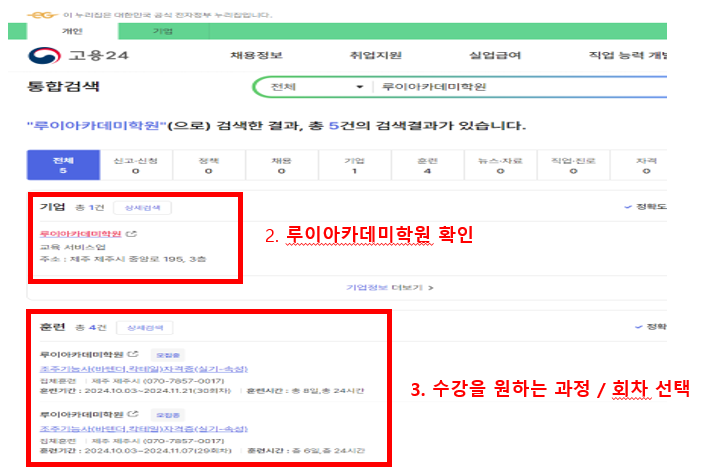Click 상세검색 button in 훈련 section
The width and height of the screenshot is (701, 471).
pyautogui.click(x=145, y=328)
